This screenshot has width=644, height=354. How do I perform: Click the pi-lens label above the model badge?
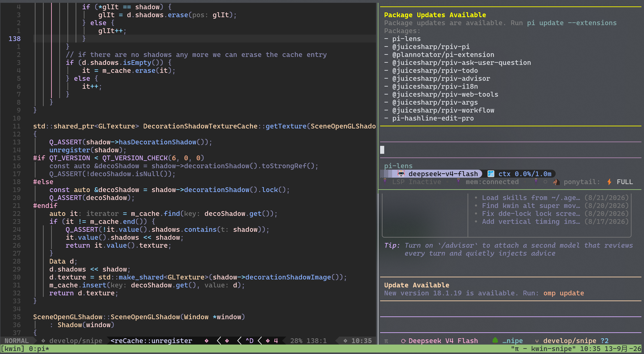pos(398,166)
